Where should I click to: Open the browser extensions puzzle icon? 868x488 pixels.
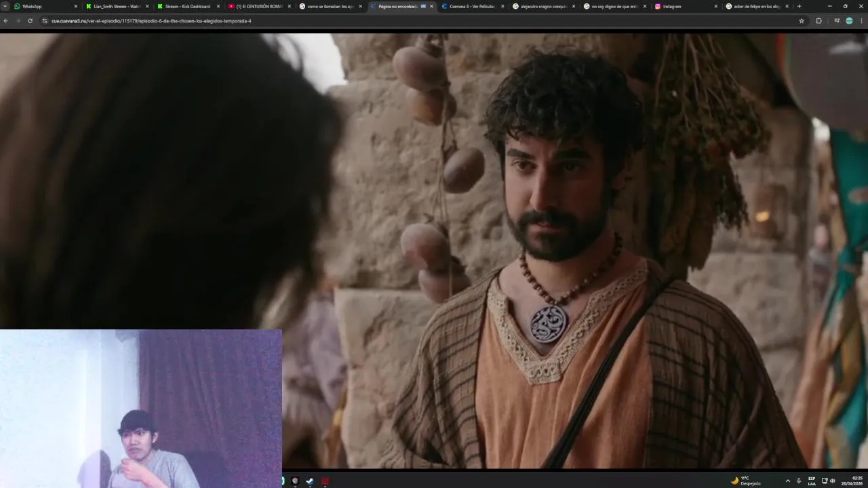[x=818, y=21]
